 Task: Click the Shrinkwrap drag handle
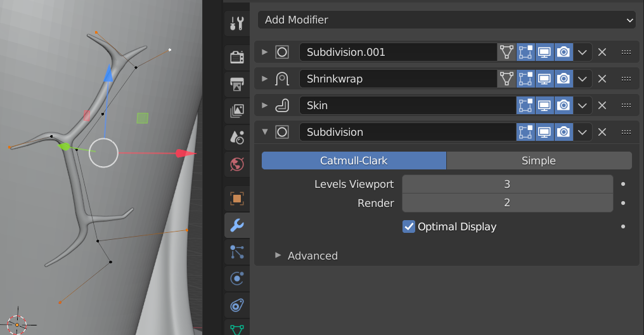pos(626,79)
